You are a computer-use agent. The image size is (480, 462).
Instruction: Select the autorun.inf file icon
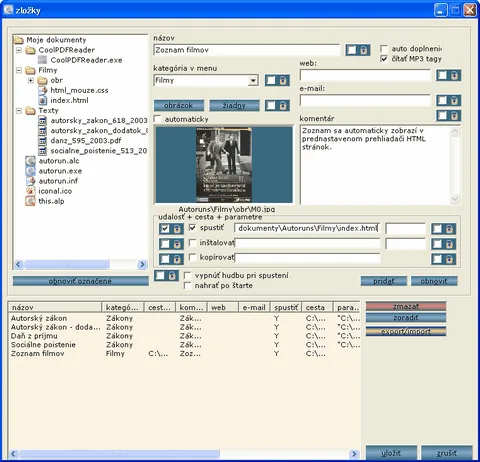pos(31,181)
